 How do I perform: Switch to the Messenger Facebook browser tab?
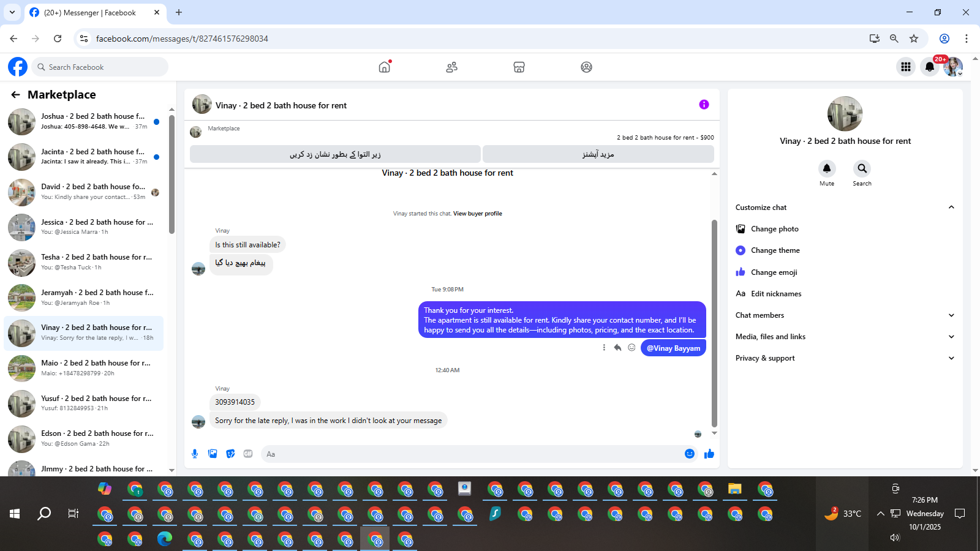[x=95, y=12]
